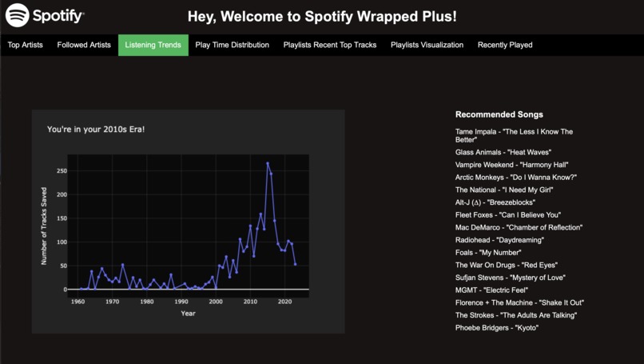644x364 pixels.
Task: Select Mac DeMarco "Chamber of Reflection"
Action: pos(519,227)
